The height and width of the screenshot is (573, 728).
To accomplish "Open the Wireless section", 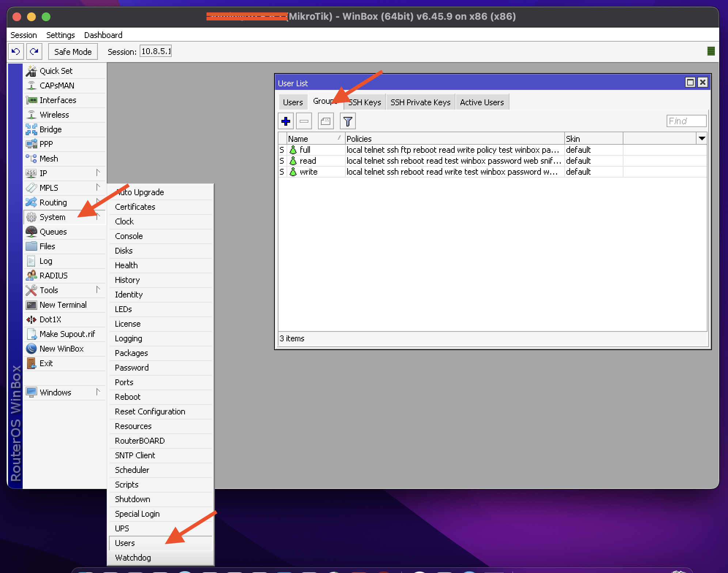I will [x=65, y=115].
